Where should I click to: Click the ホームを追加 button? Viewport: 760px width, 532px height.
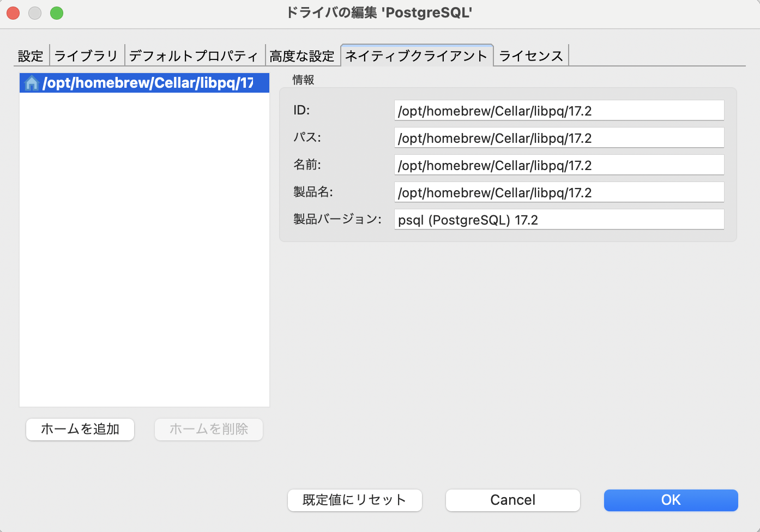[x=80, y=430]
